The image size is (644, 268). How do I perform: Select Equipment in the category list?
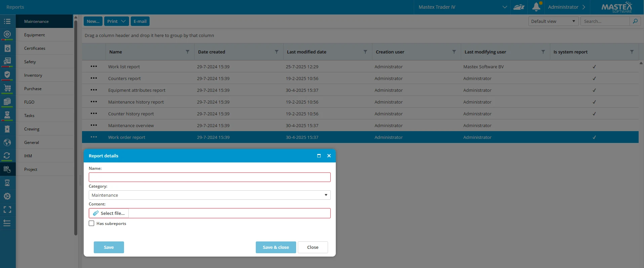point(34,35)
